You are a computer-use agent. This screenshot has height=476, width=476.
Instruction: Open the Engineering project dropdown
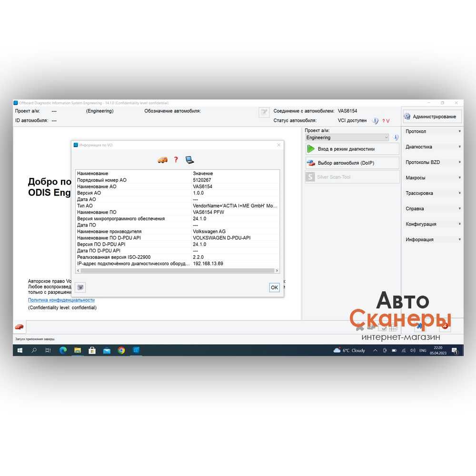(x=347, y=138)
